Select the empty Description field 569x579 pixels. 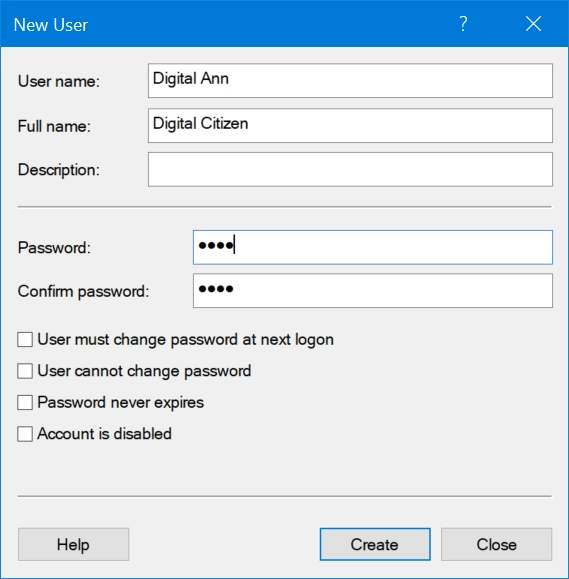click(x=350, y=169)
